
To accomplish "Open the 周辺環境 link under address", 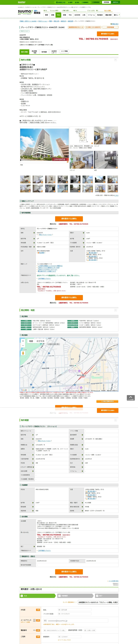I will pos(41,253).
